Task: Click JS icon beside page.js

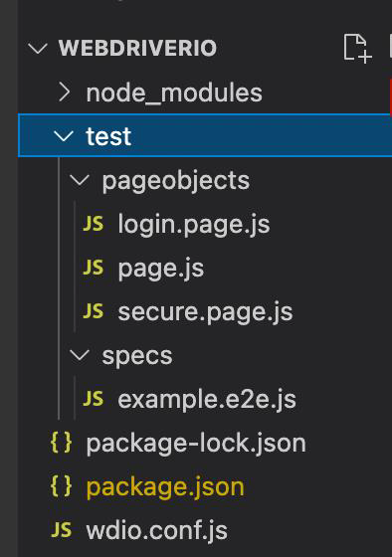Action: click(x=94, y=268)
